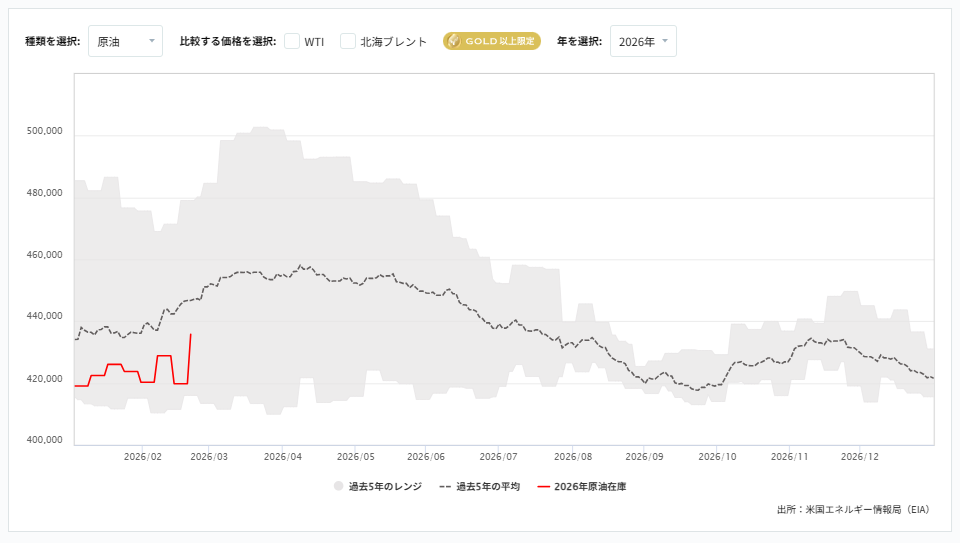960x543 pixels.
Task: Click the 440,000 y-axis label
Action: pos(44,316)
